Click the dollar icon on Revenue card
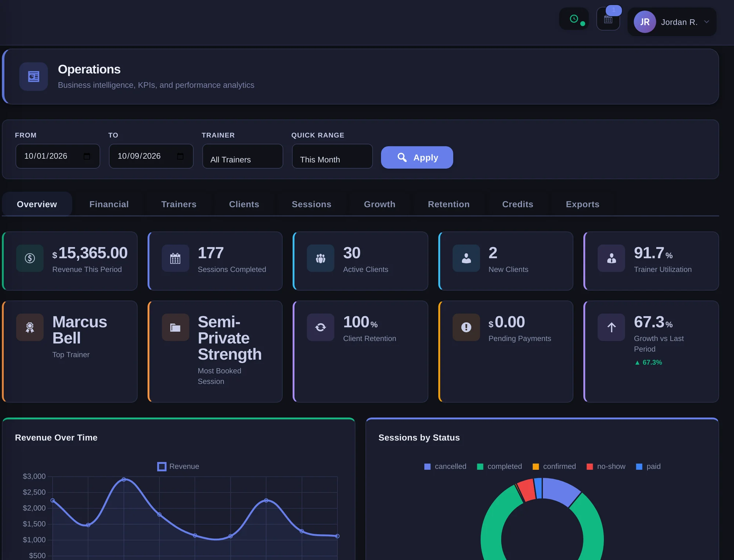Viewport: 734px width, 560px height. 30,258
